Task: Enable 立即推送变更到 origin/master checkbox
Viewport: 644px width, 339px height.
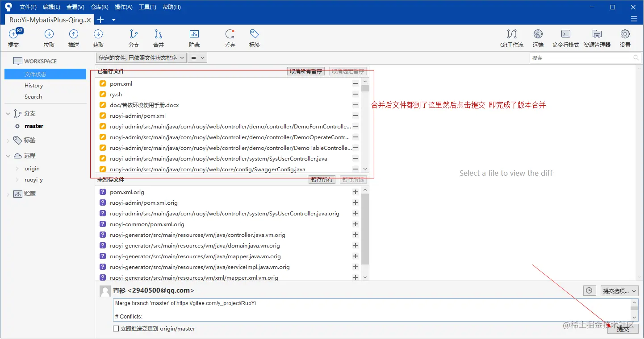Action: (x=116, y=329)
